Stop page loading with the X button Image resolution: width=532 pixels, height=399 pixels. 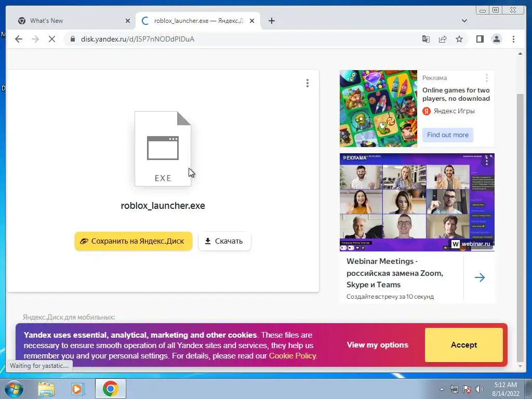click(51, 39)
